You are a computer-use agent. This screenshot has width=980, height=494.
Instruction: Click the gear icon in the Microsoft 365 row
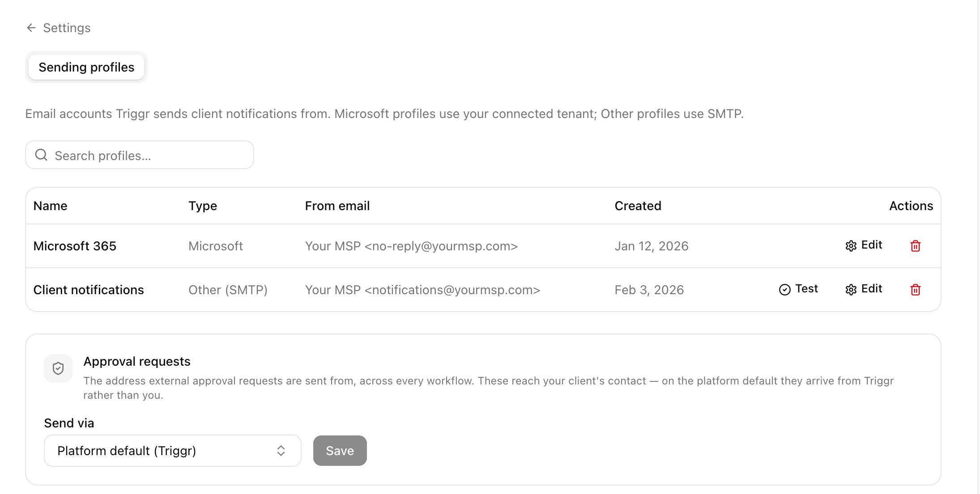point(851,246)
